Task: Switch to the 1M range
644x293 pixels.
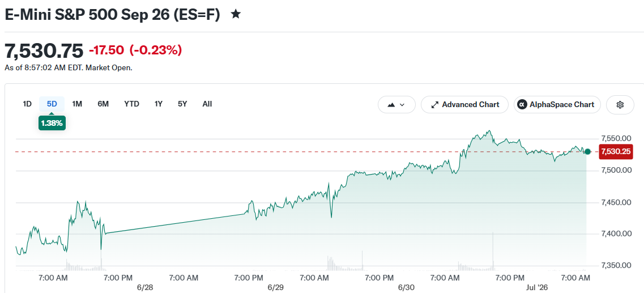Action: tap(77, 104)
